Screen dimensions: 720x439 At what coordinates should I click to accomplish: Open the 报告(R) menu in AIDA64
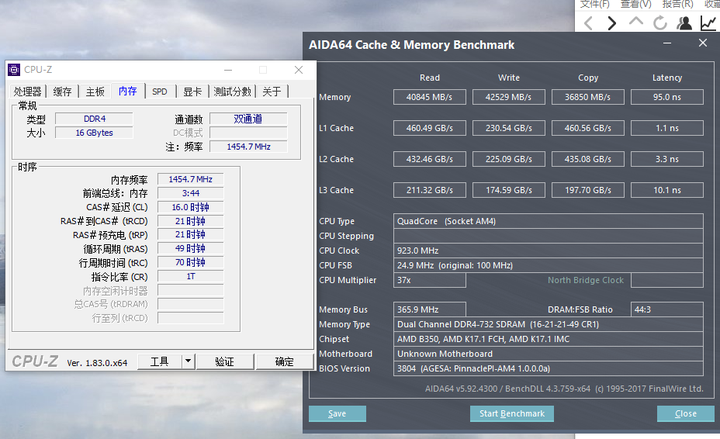point(678,4)
